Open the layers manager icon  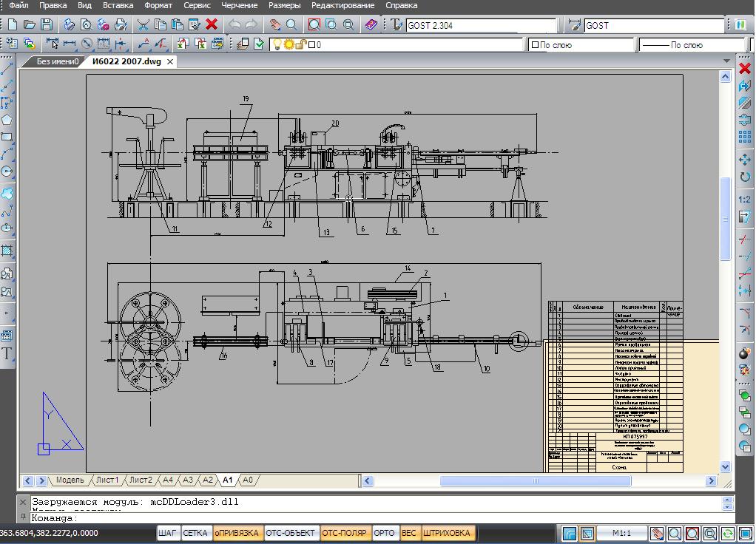(243, 44)
